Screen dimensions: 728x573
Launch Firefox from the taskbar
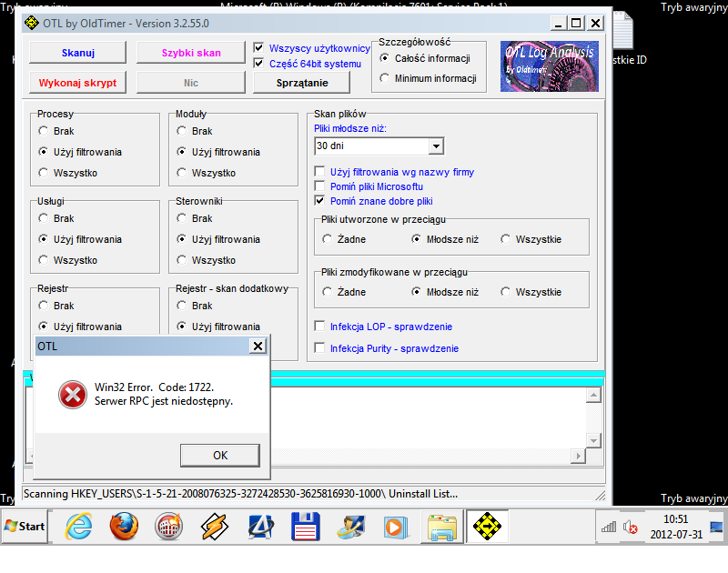124,526
